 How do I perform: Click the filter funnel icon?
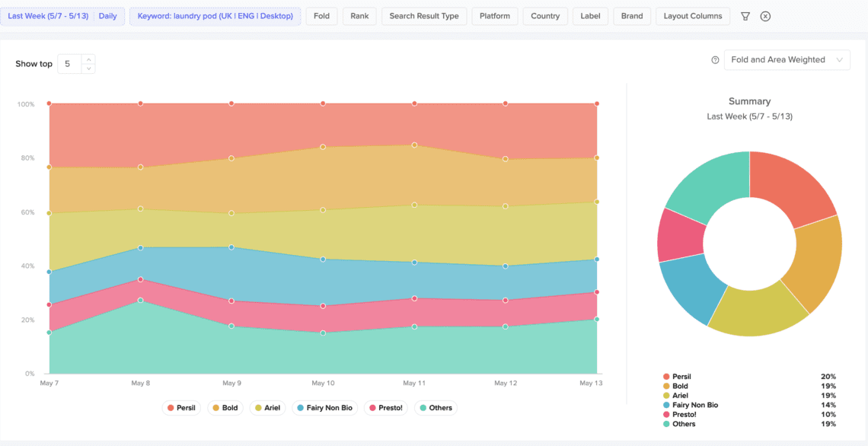(745, 16)
